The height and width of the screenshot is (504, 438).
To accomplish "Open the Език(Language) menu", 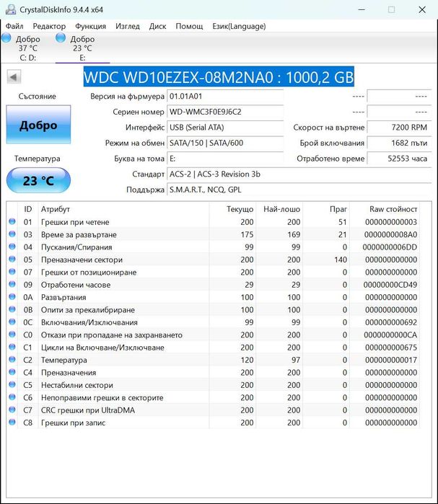I will pyautogui.click(x=239, y=26).
